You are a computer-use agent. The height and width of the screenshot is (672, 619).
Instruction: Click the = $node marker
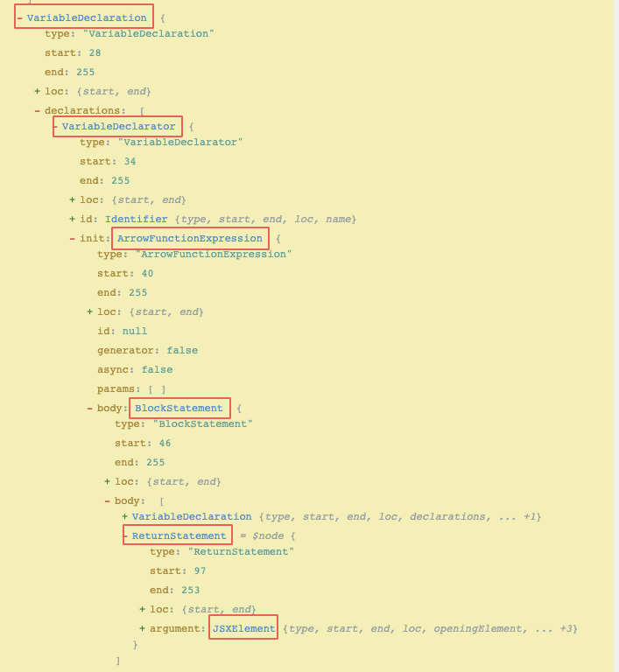click(262, 535)
